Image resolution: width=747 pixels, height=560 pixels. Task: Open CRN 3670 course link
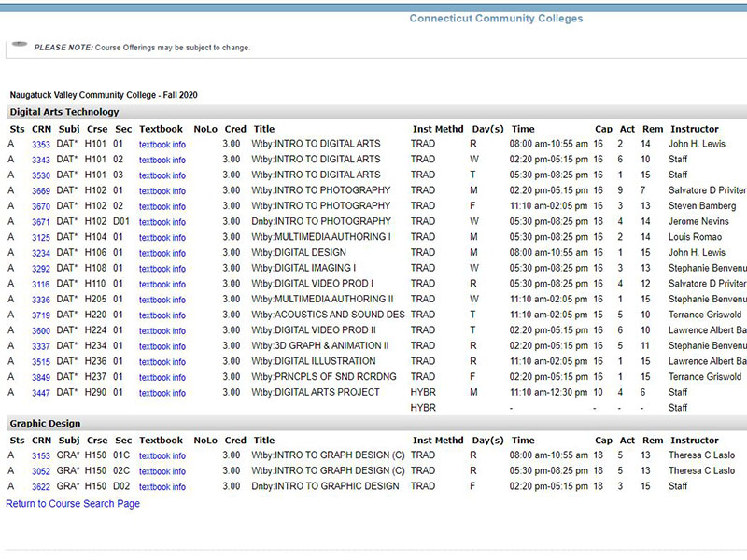click(x=41, y=206)
